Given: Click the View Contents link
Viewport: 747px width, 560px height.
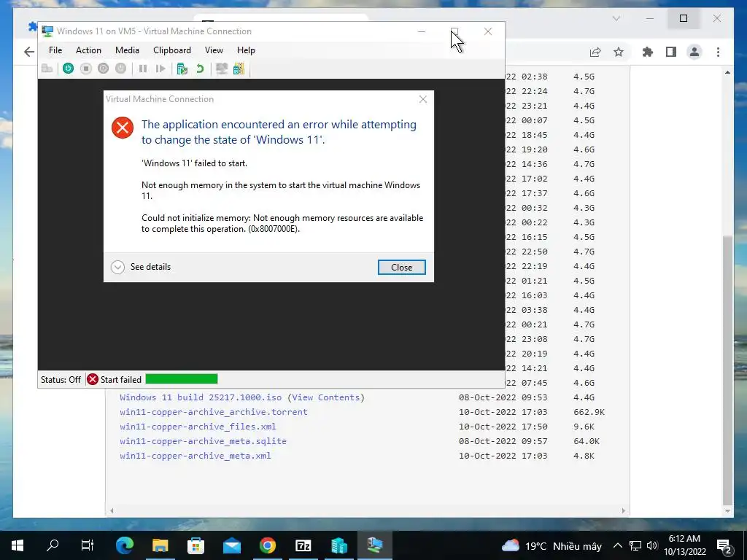Looking at the screenshot, I should tap(326, 397).
